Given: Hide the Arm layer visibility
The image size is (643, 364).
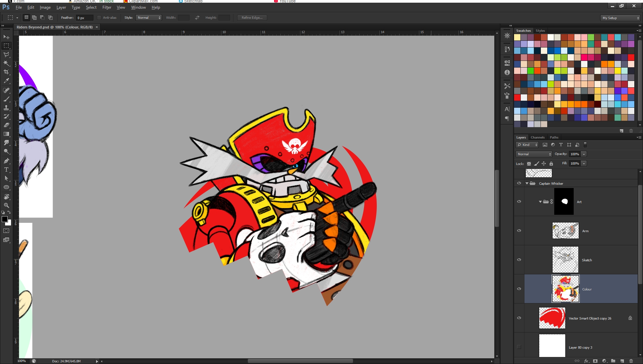Looking at the screenshot, I should point(519,231).
